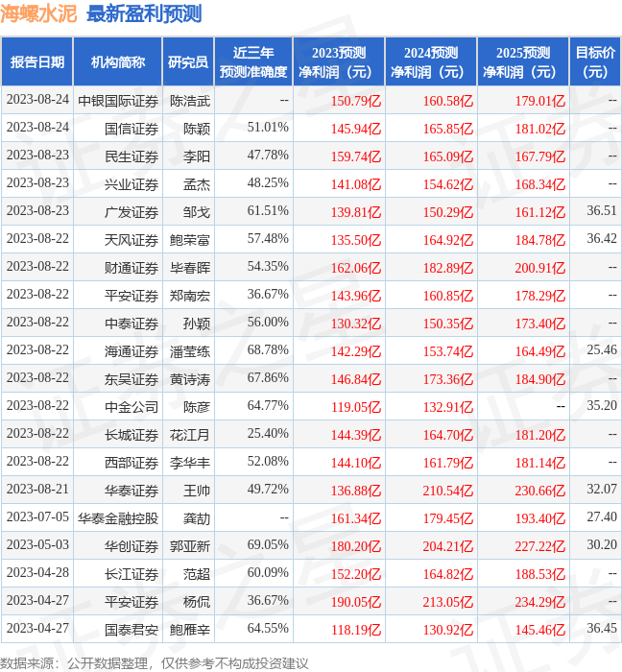The height and width of the screenshot is (672, 622).
Task: Click researcher name 鲍荣富
Action: pyautogui.click(x=190, y=240)
